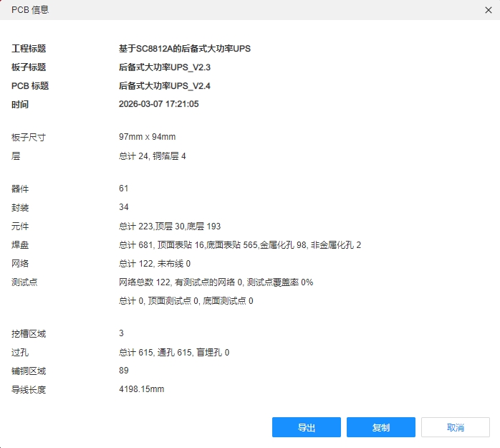The image size is (500, 448).
Task: Click the timestamp 2026-03-07 17:21:05
Action: (x=158, y=105)
